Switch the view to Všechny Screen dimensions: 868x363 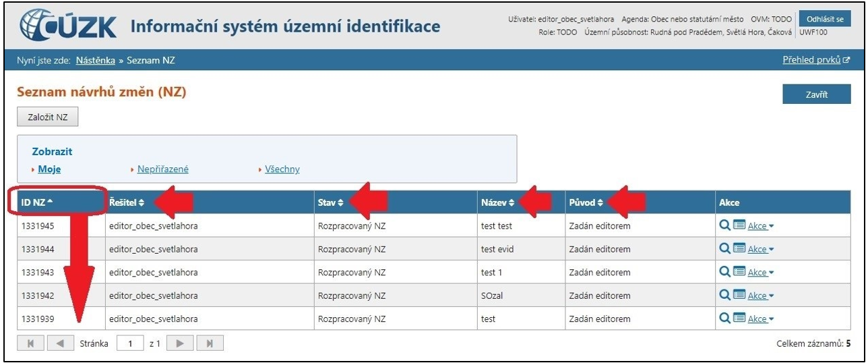coord(282,169)
